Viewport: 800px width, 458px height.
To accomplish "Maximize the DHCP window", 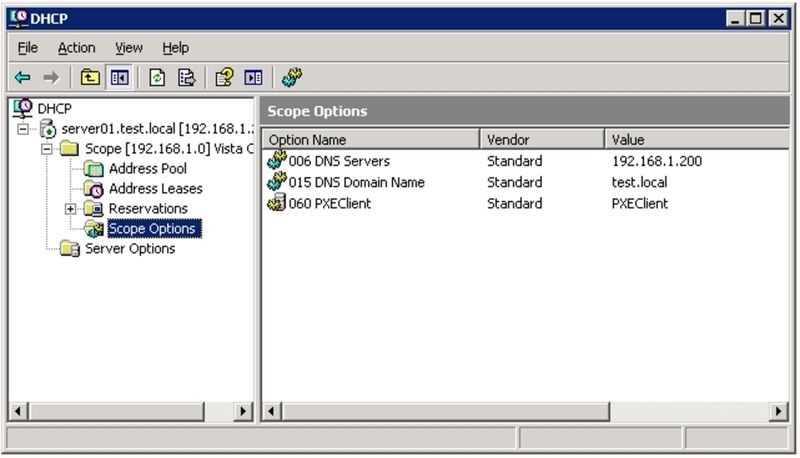I will [x=756, y=19].
